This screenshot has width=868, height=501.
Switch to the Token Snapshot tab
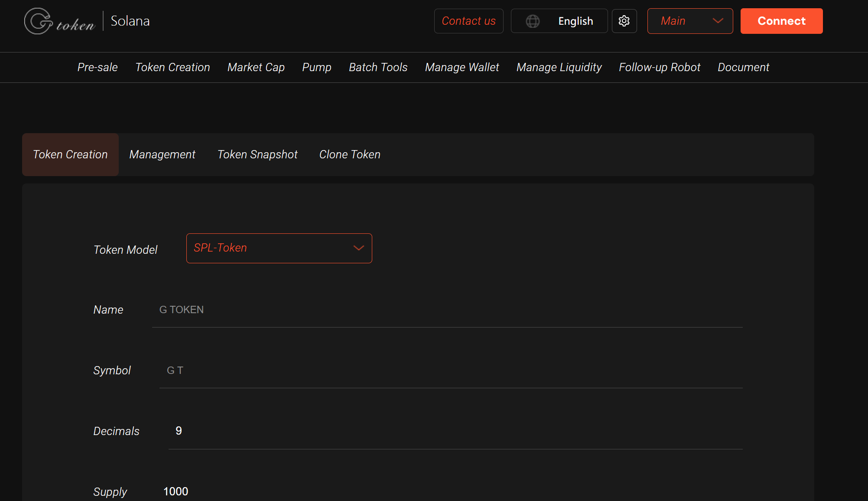pos(257,154)
